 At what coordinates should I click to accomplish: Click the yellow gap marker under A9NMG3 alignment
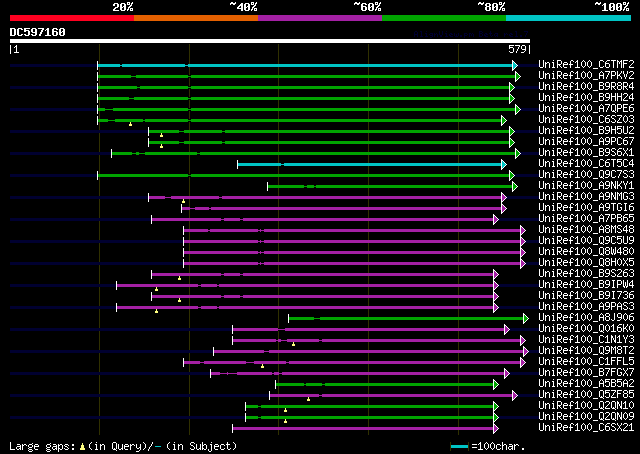pyautogui.click(x=184, y=201)
